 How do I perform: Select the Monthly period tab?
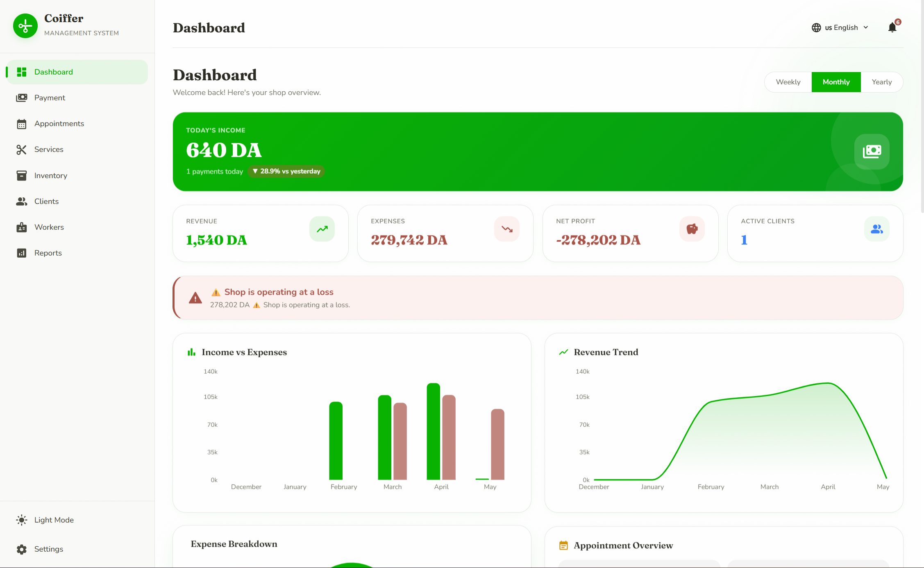coord(836,82)
